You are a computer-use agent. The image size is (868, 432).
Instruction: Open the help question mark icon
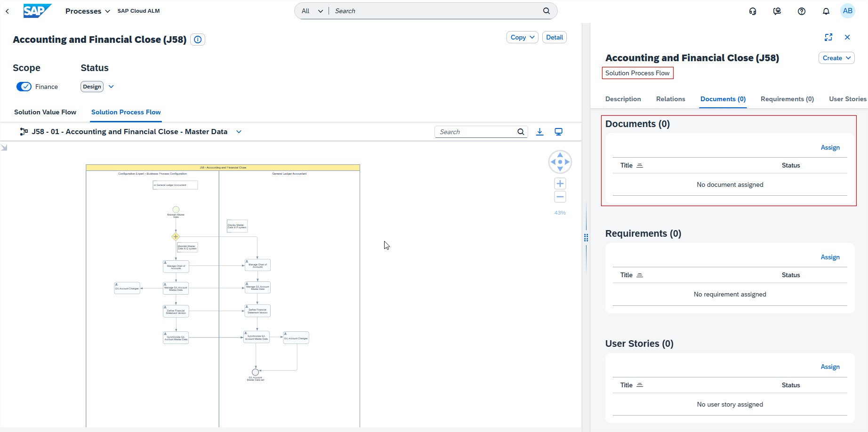tap(801, 11)
